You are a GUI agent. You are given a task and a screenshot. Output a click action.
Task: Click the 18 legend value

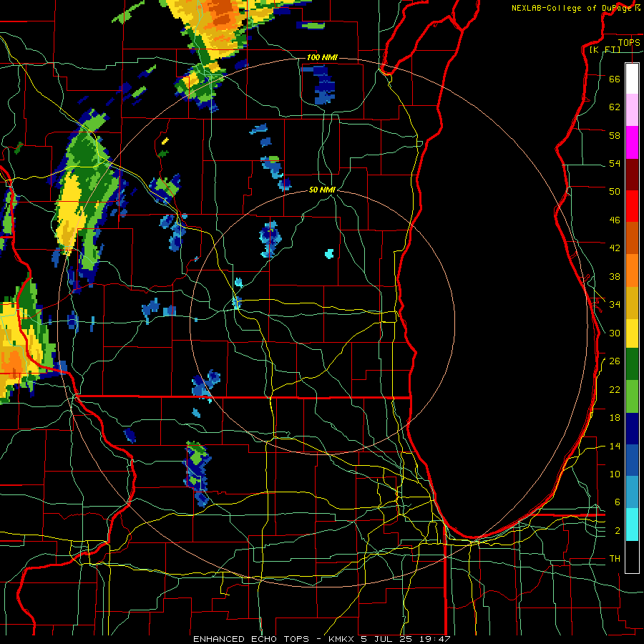pyautogui.click(x=615, y=418)
